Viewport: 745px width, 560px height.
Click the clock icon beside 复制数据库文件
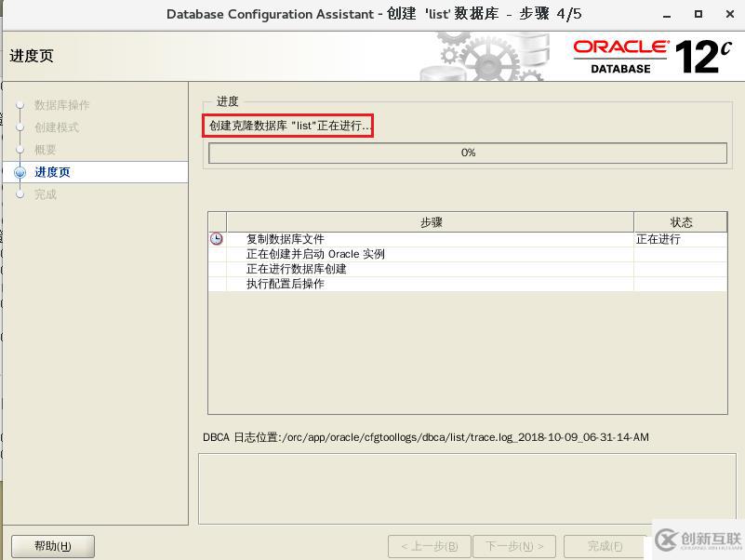[x=216, y=239]
